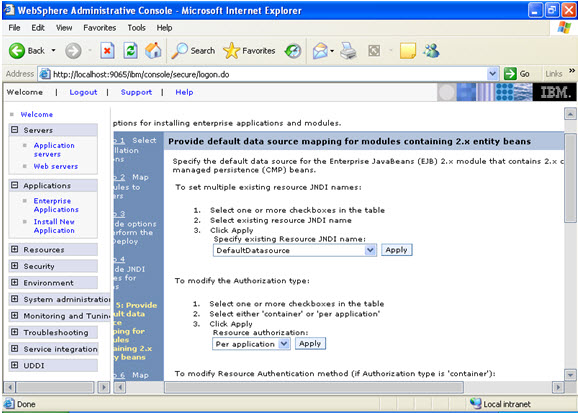Click the Local intranet zone icon
Screen dimensions: 578x413
(x=476, y=403)
